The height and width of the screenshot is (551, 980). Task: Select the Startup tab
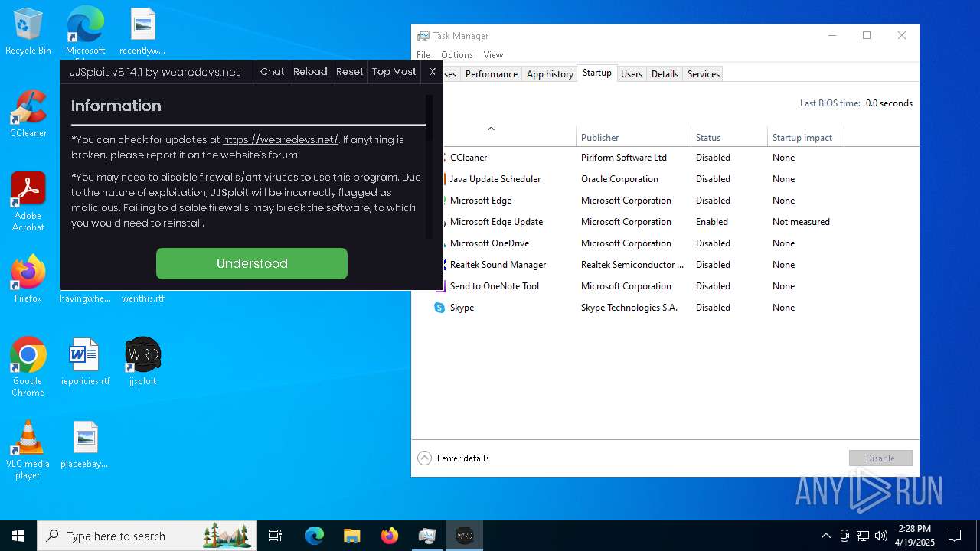597,73
